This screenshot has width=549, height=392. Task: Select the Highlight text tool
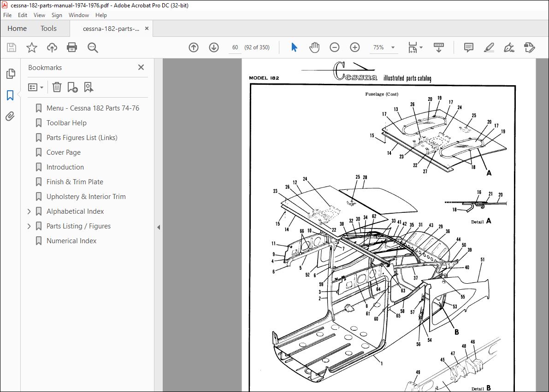click(489, 47)
